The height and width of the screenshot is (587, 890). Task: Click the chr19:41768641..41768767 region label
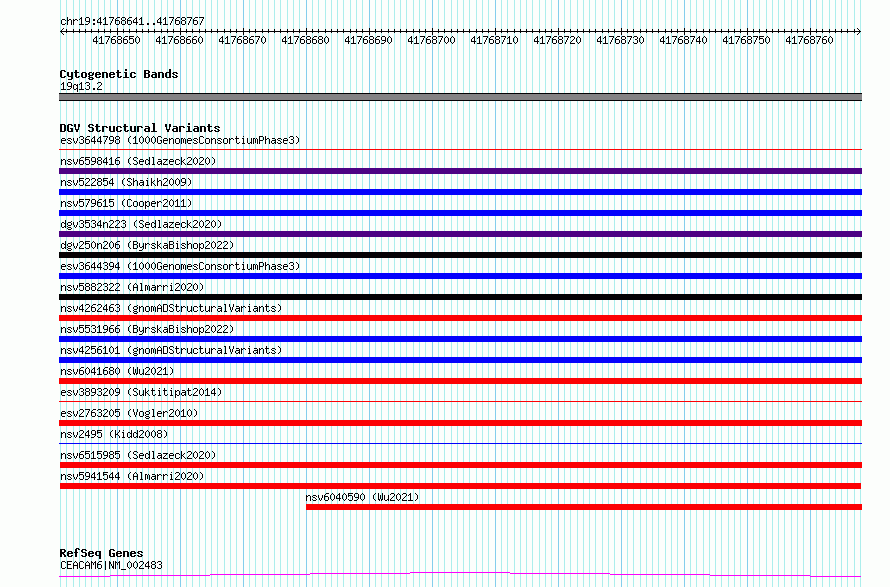(132, 22)
